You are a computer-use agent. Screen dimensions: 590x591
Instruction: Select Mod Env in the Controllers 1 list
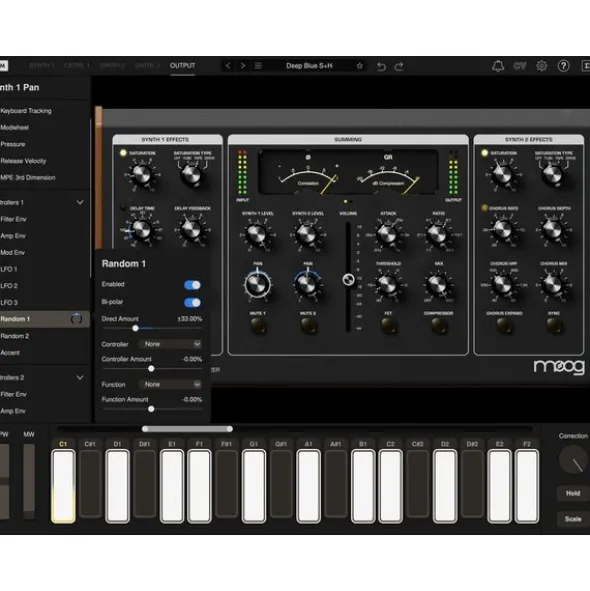click(x=44, y=253)
